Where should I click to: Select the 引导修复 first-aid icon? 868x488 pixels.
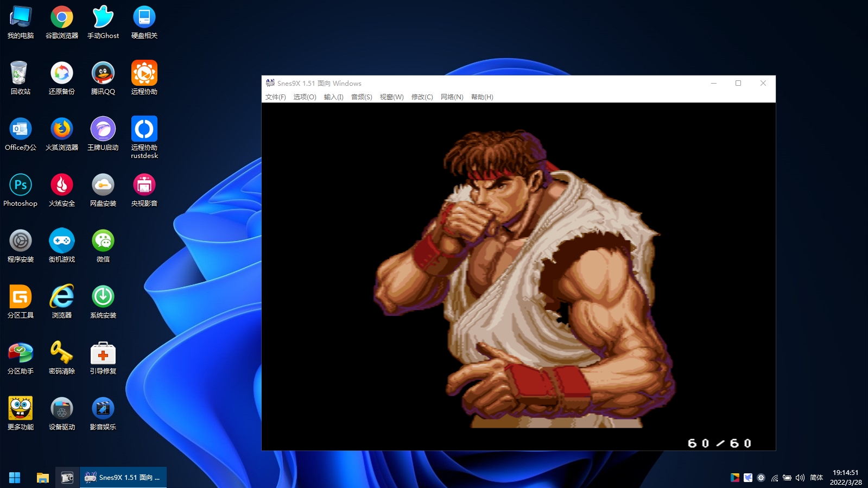click(x=103, y=358)
